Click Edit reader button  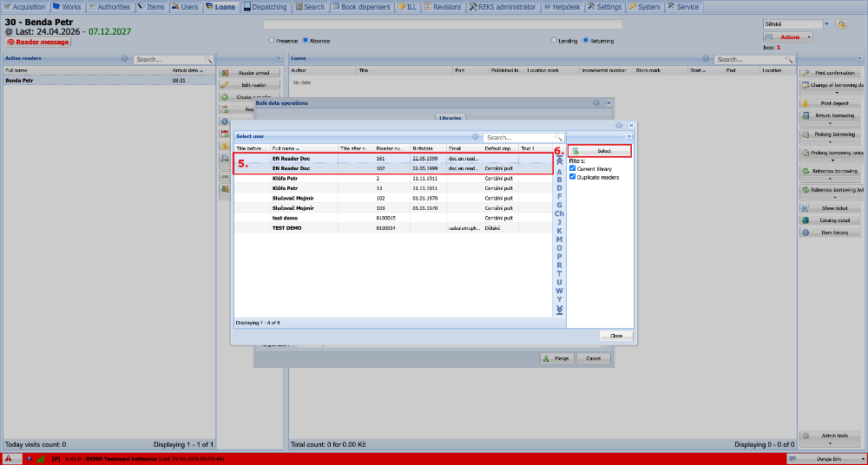250,85
